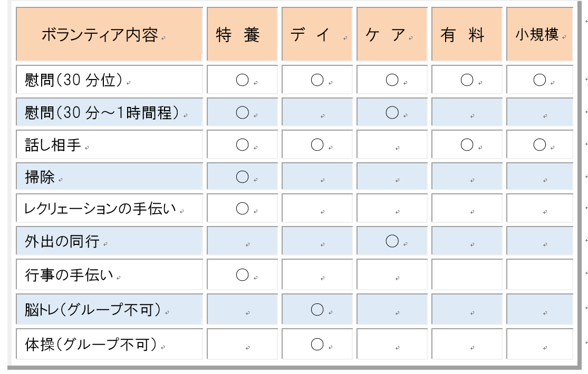Click the ケア column header cell
The width and height of the screenshot is (588, 374).
click(x=392, y=34)
